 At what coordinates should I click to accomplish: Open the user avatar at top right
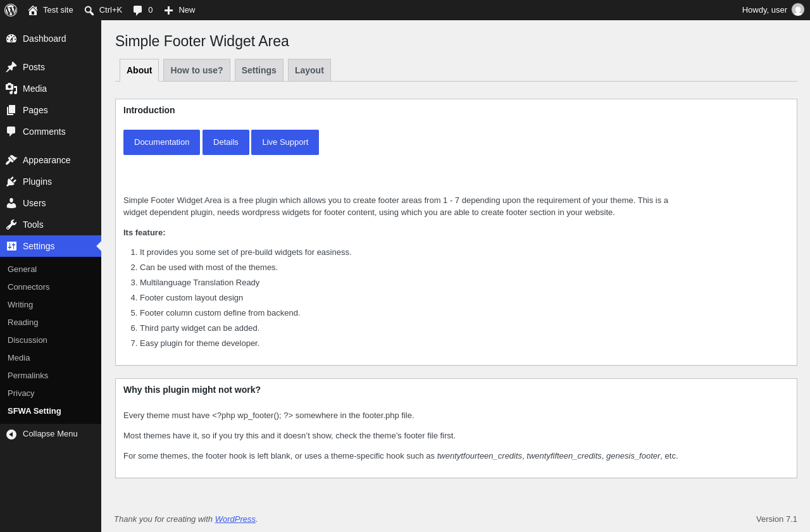point(798,9)
